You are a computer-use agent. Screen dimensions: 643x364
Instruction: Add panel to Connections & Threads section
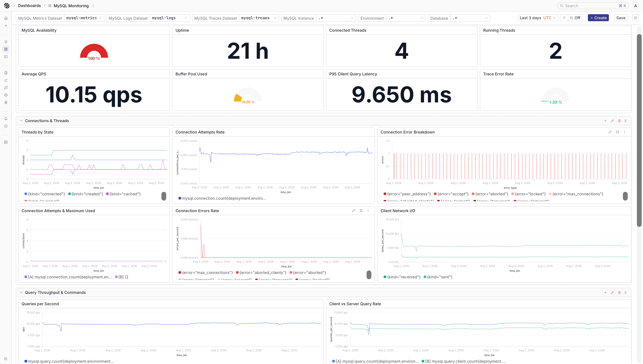point(605,121)
